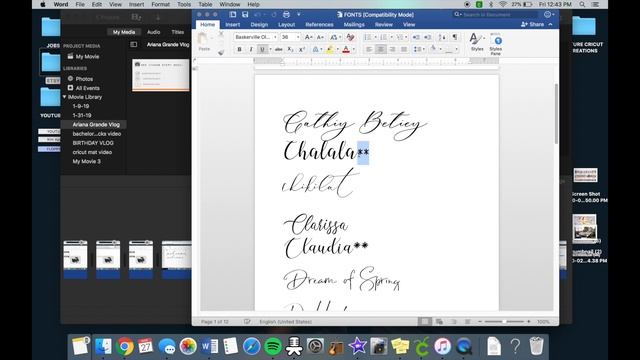Open the Audio tab in iMovie

point(153,32)
